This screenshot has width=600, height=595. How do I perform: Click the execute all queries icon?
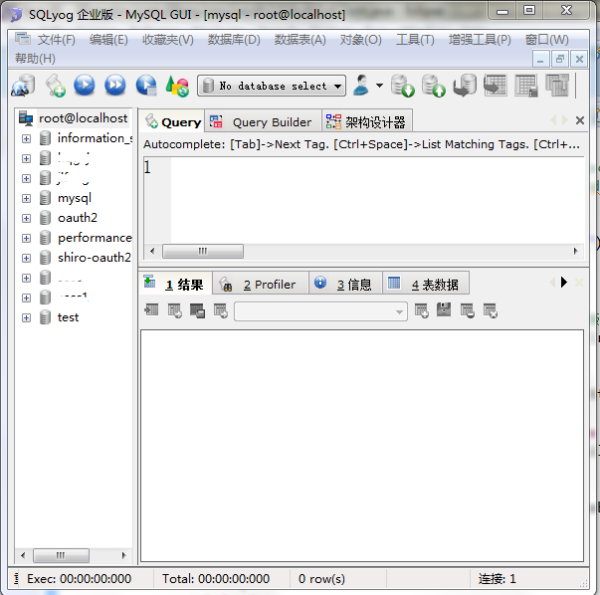[x=115, y=85]
